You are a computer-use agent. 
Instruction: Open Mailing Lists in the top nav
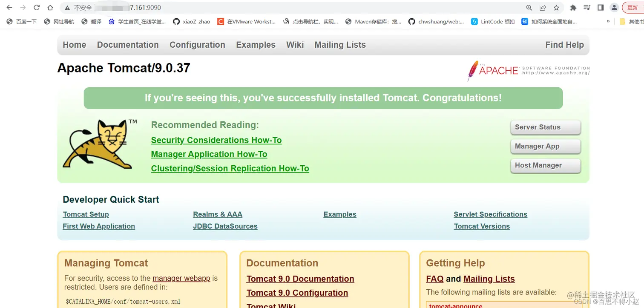coord(340,45)
